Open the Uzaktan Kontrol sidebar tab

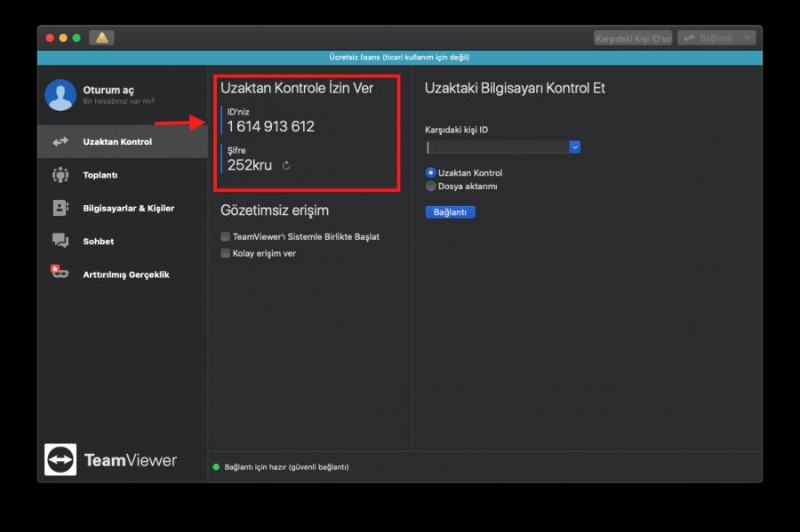tap(123, 142)
